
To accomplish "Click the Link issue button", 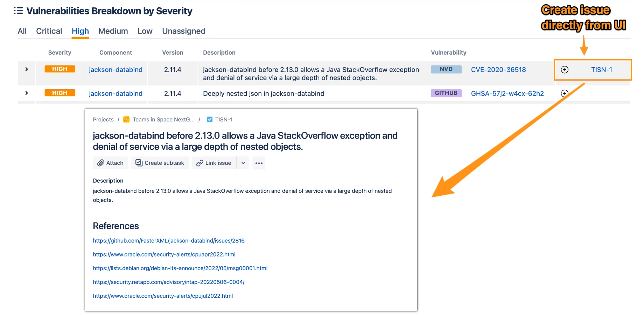I will coord(214,163).
